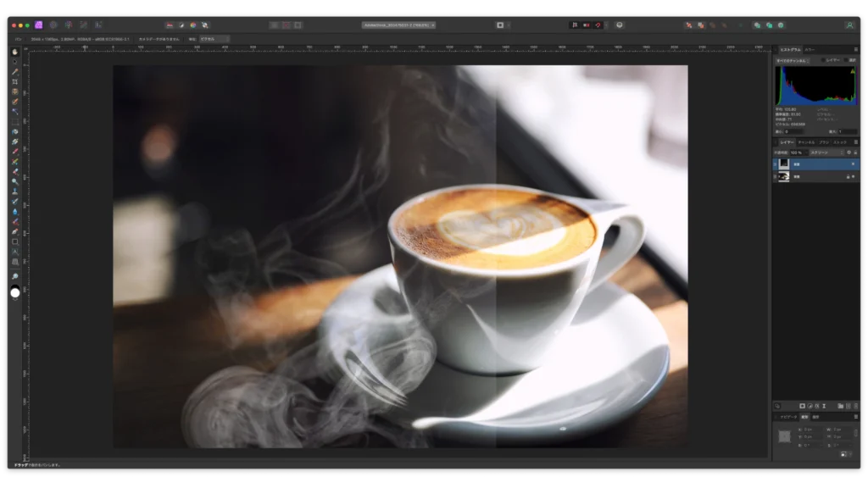Enable the レイヤー checkbox in histogram panel
This screenshot has height=488, width=868.
pyautogui.click(x=823, y=61)
